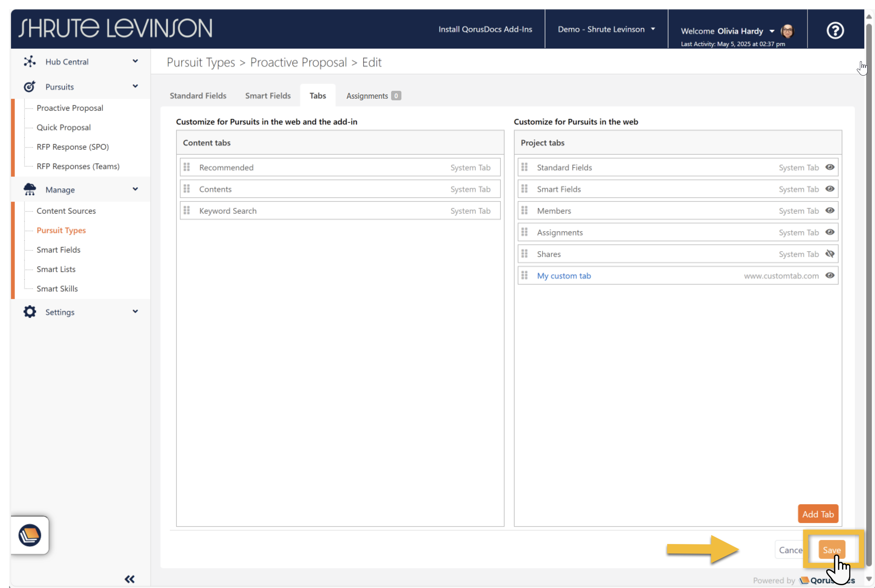This screenshot has height=588, width=875.
Task: Click the help question mark icon
Action: [835, 30]
